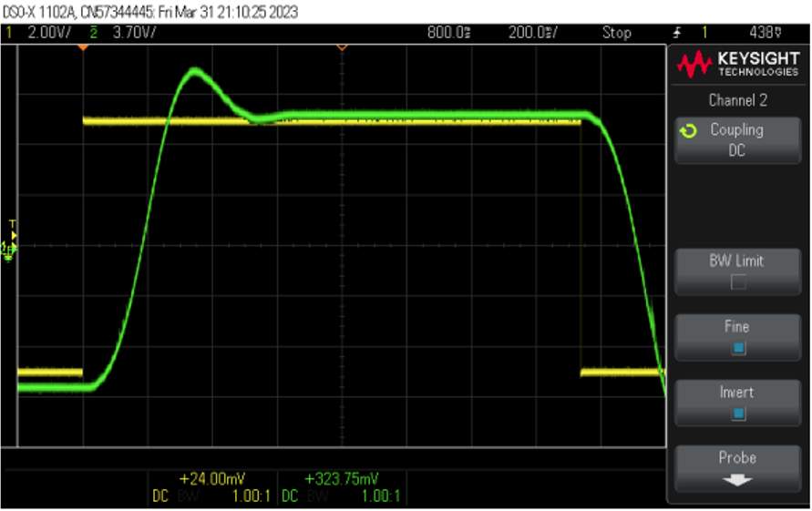
Task: Click the Channel 2 menu title
Action: pos(736,100)
